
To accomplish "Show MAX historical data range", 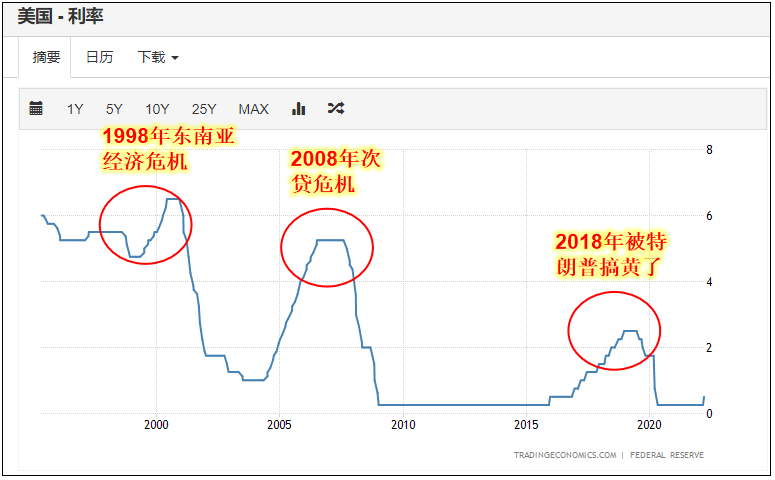I will click(253, 109).
